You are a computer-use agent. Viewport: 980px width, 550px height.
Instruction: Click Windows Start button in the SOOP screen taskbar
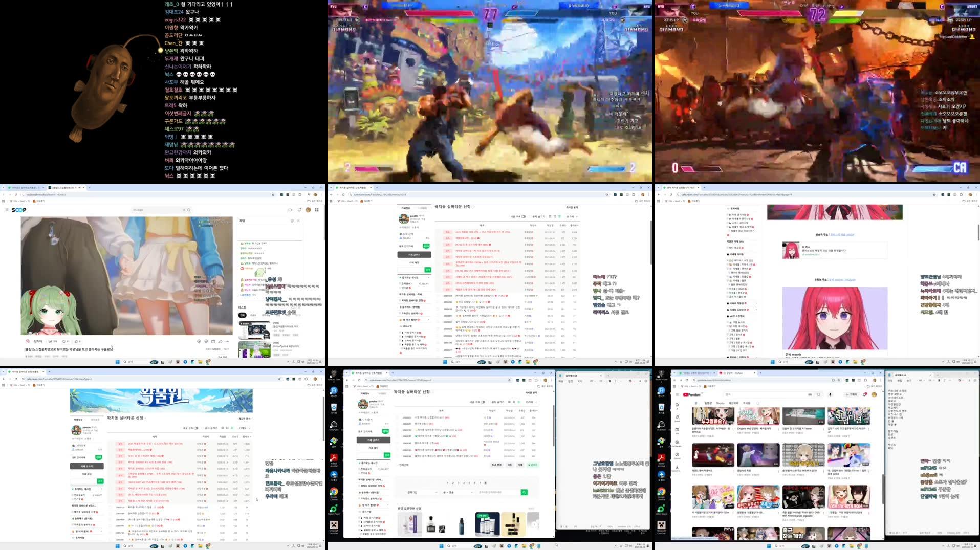tap(118, 362)
